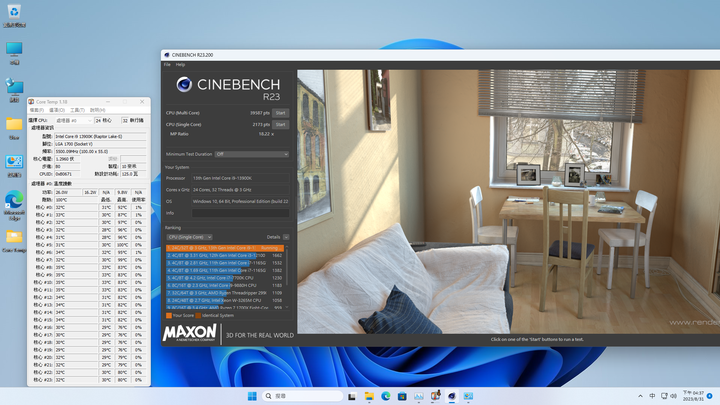Click the Core #23 temperature row
Screen dimensions: 720x405
coord(90,380)
